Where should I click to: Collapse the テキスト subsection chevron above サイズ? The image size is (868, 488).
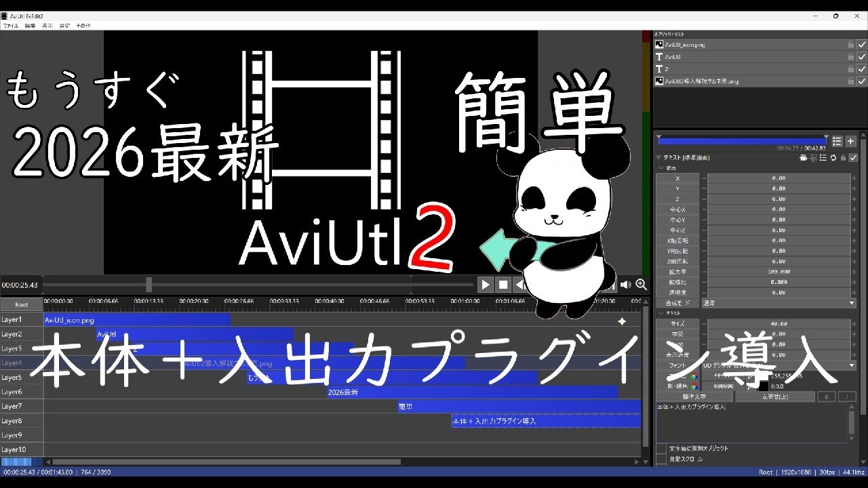[660, 313]
